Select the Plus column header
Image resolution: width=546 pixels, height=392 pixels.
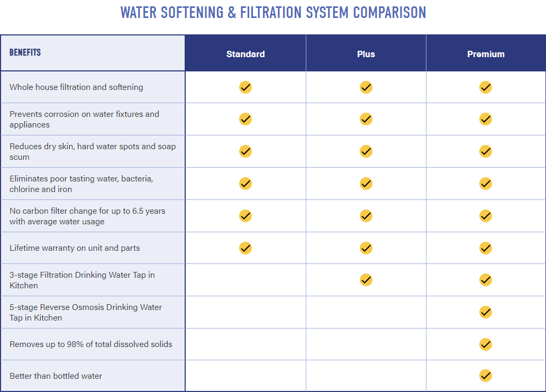point(366,54)
